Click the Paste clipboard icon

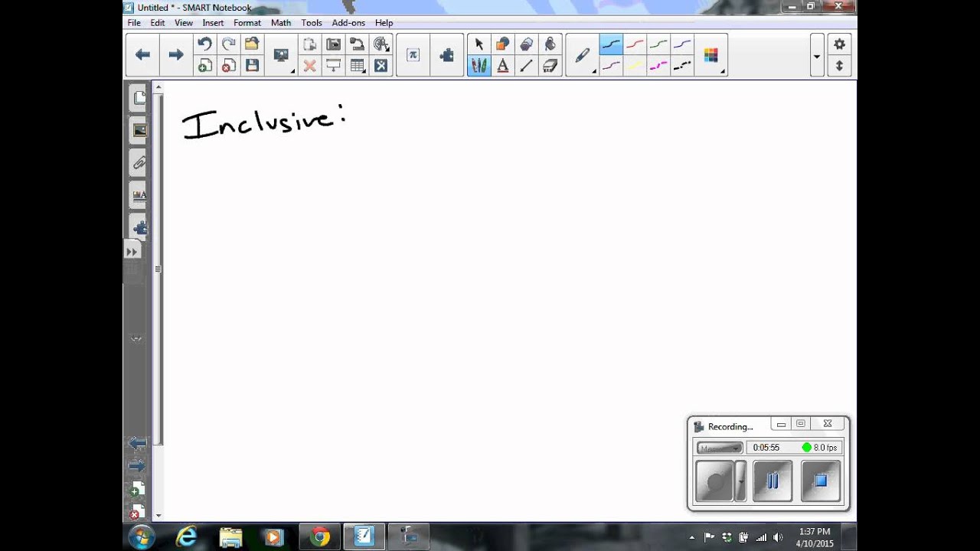pyautogui.click(x=309, y=44)
